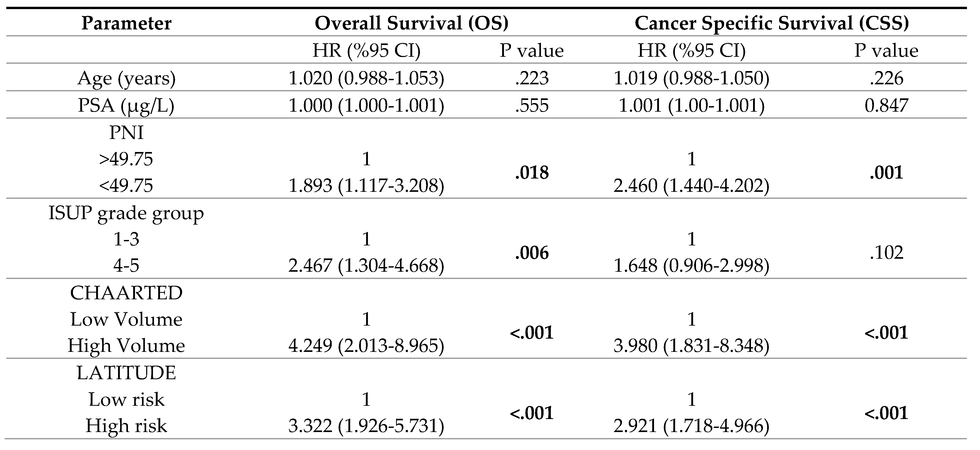Click the CHAARTED row label

click(126, 293)
